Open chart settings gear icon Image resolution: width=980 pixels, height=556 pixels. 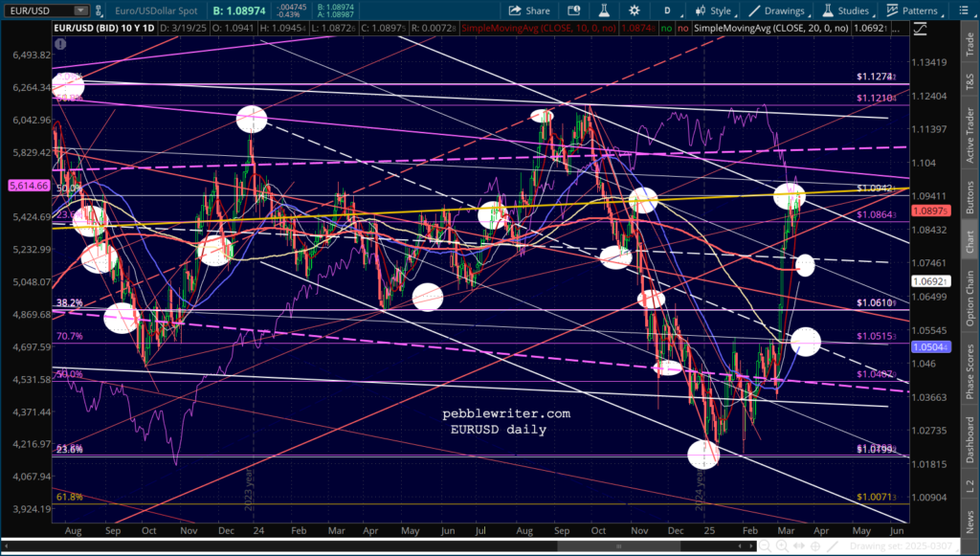(x=635, y=11)
